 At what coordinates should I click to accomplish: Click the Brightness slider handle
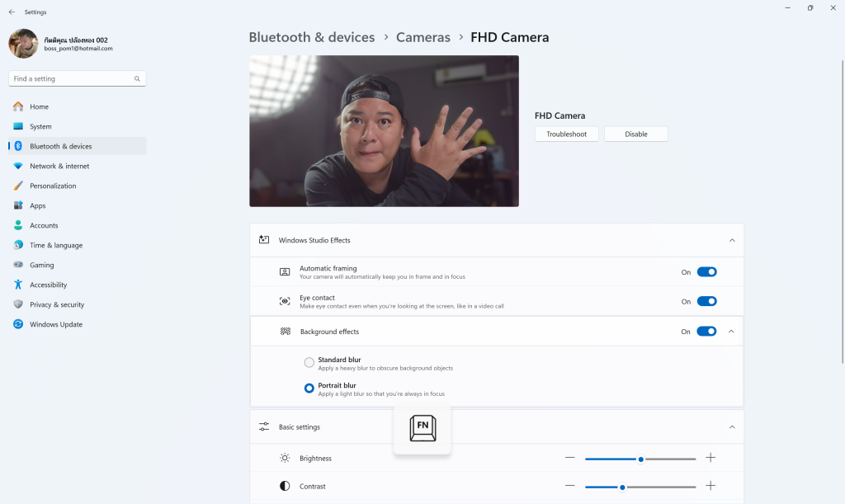click(x=640, y=459)
